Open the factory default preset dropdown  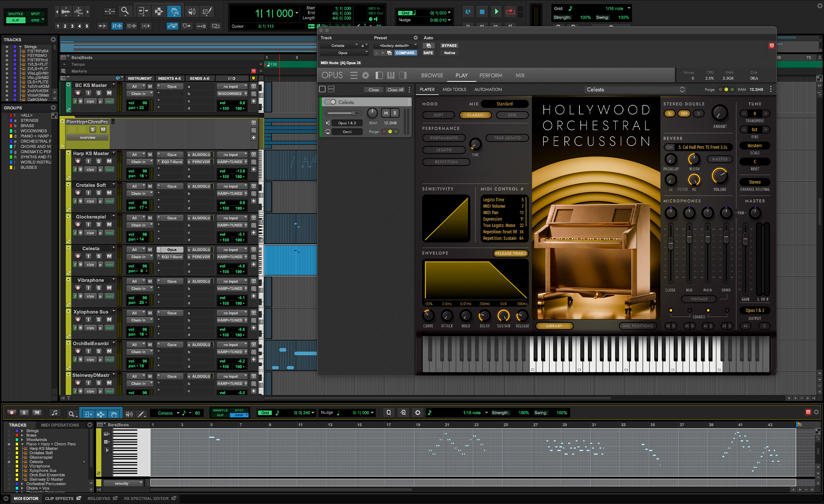[x=395, y=45]
